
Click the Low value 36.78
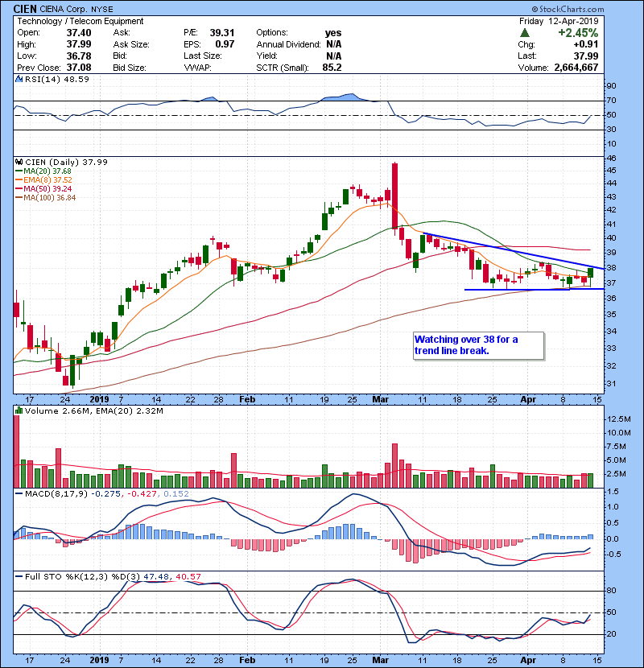click(x=79, y=56)
